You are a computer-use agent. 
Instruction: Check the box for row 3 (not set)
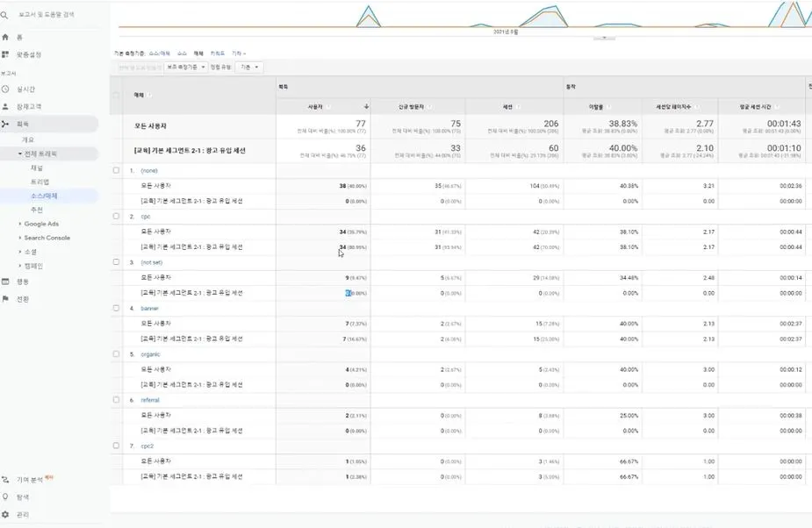point(116,262)
